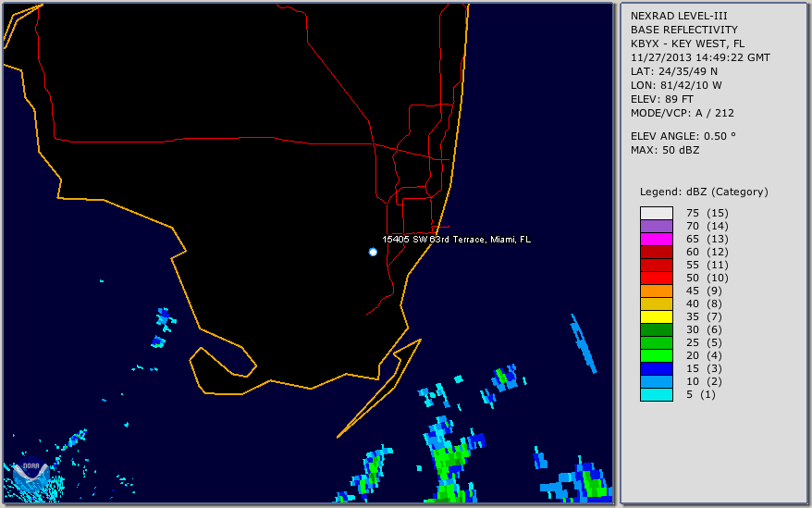Click the ELEV: 89 FT text
812x508 pixels.
click(662, 100)
